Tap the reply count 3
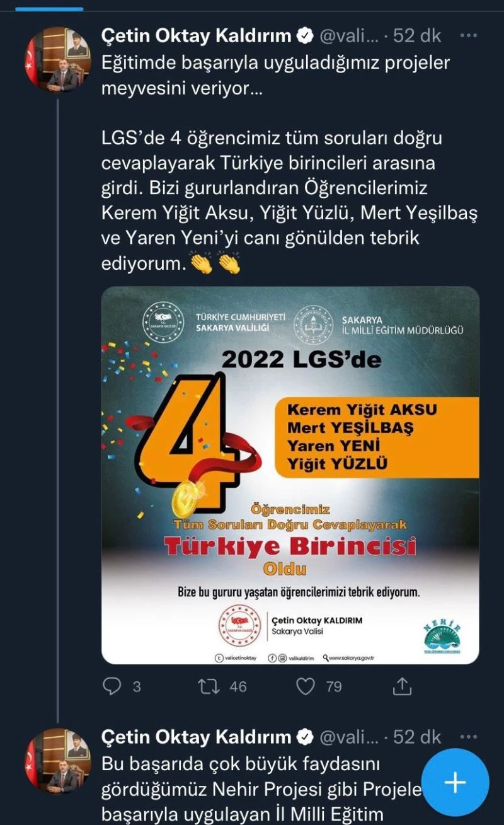504x825 pixels. click(x=137, y=686)
